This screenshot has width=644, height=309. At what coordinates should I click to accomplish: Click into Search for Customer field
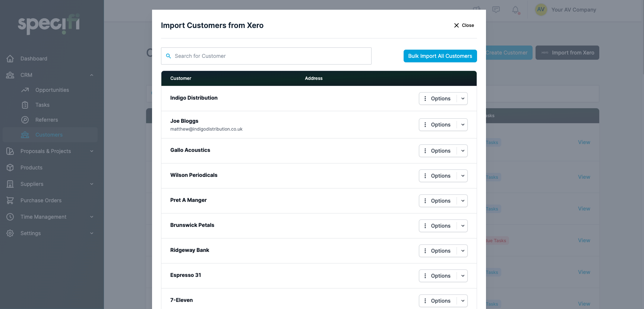click(x=266, y=56)
